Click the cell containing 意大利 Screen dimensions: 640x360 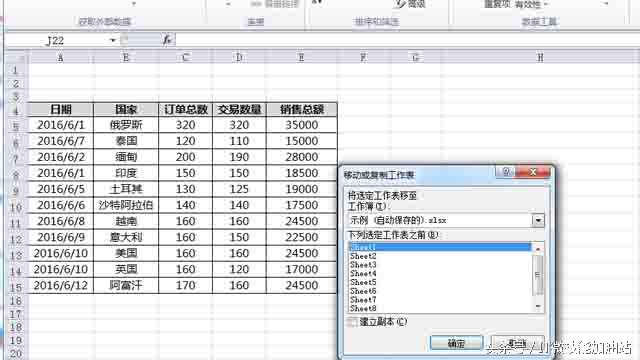pyautogui.click(x=126, y=237)
